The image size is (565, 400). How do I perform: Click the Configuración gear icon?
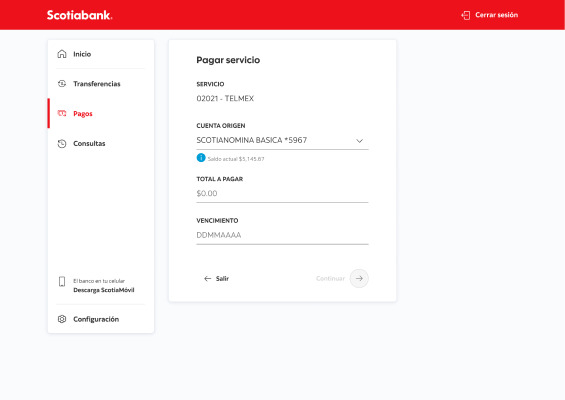[x=62, y=319]
